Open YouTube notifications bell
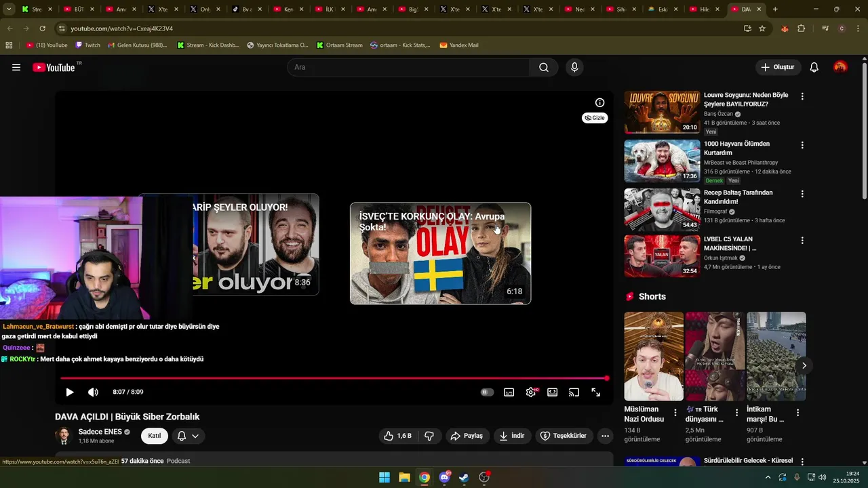Image resolution: width=868 pixels, height=488 pixels. 814,67
